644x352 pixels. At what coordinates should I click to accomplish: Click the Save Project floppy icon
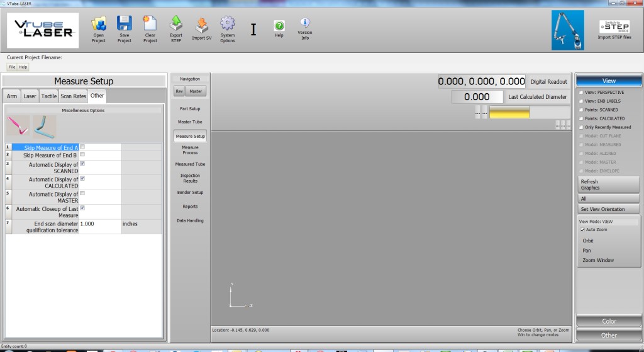pos(125,25)
